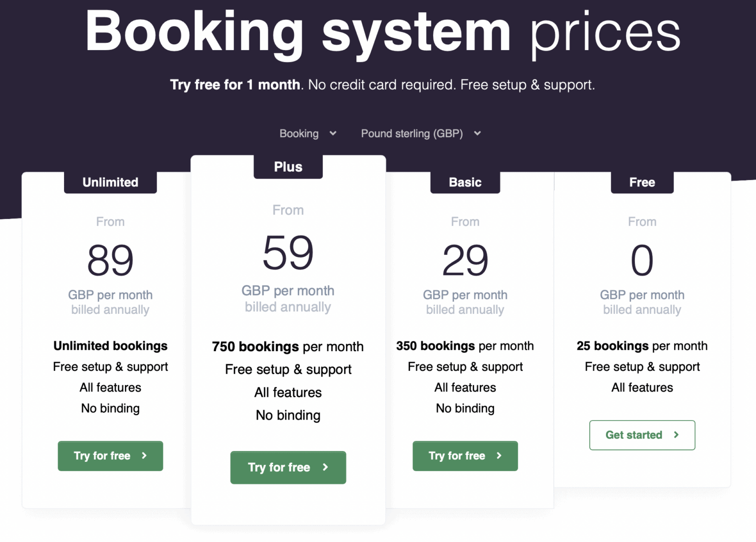
Task: Click Try for free under the Plus plan
Action: pos(288,467)
